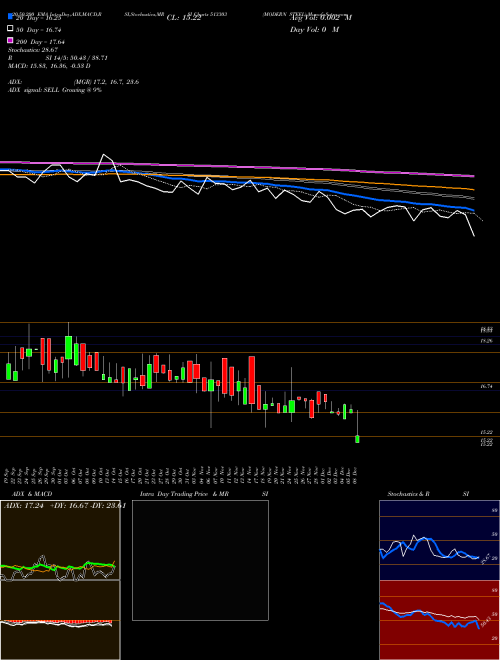Click the 'Stochastics & RSI' panel title
This screenshot has width=500, height=660.
pos(428,494)
